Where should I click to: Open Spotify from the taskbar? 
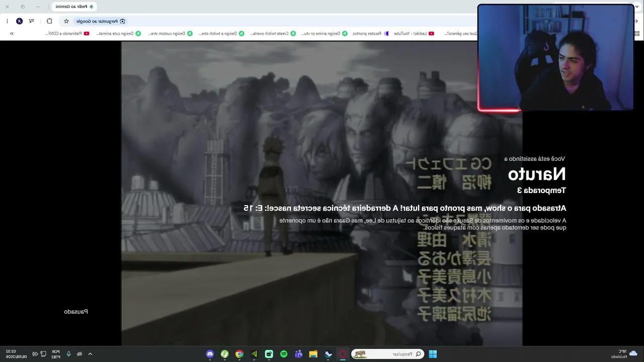click(x=284, y=354)
